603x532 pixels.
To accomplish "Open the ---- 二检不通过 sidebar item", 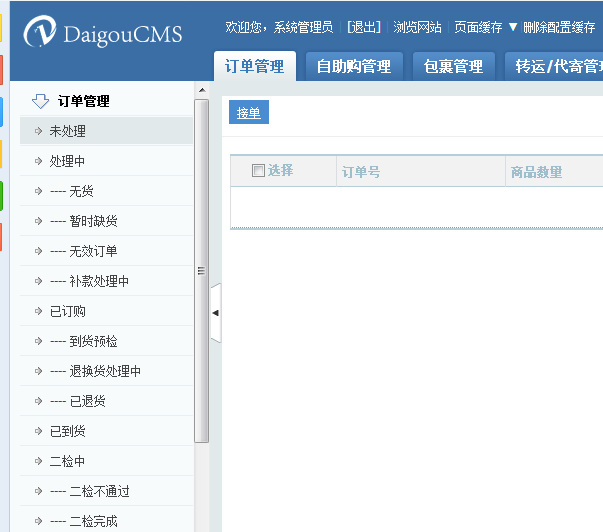I will coord(107,491).
